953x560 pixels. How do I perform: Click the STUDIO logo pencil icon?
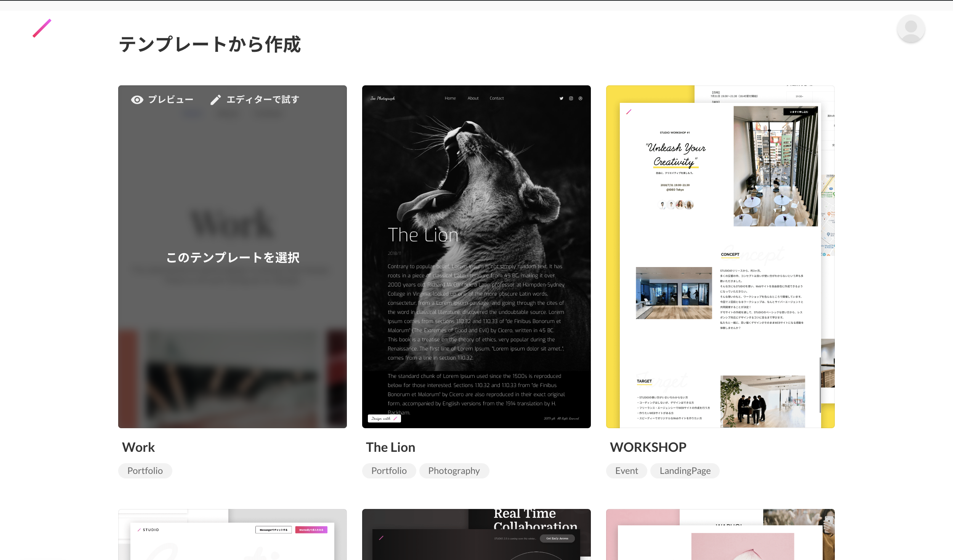point(42,28)
